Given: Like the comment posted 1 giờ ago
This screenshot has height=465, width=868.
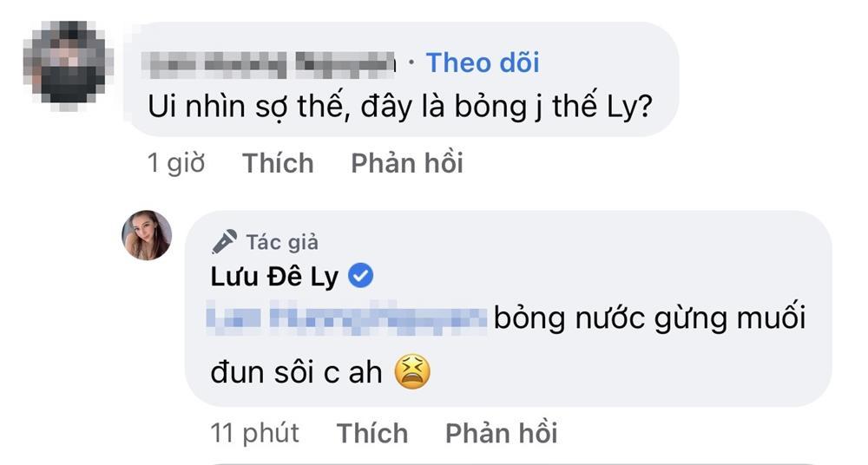Looking at the screenshot, I should click(278, 163).
